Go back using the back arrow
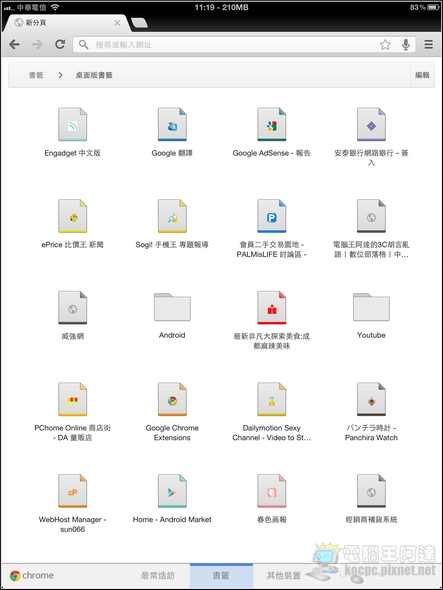 (14, 45)
